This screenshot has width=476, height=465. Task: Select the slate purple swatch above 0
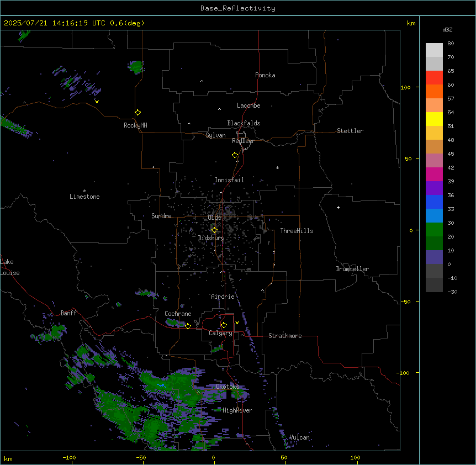click(434, 257)
